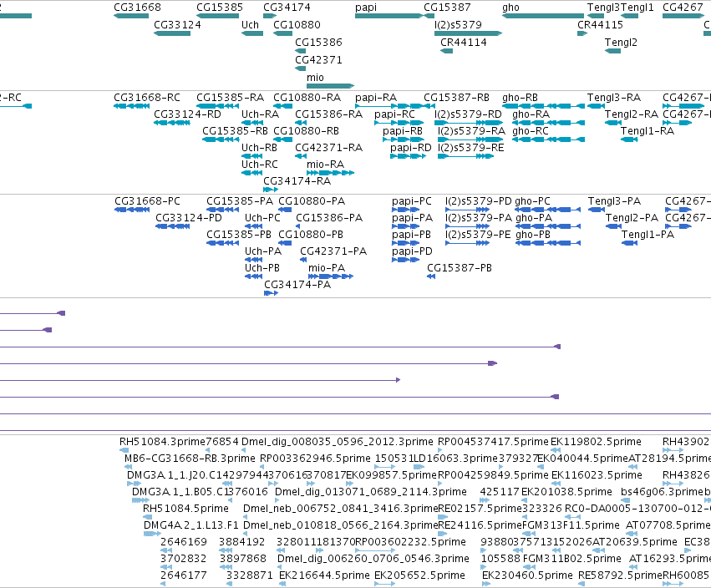This screenshot has width=711, height=588.
Task: Click the Tengl2 gene label
Action: click(621, 43)
